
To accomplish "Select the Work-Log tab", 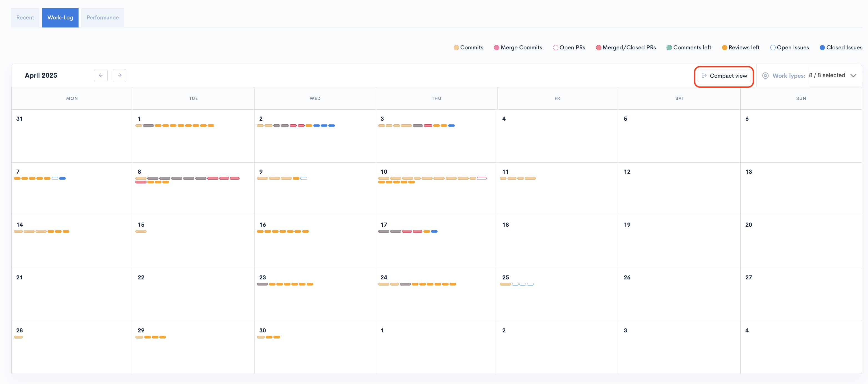I will 60,17.
